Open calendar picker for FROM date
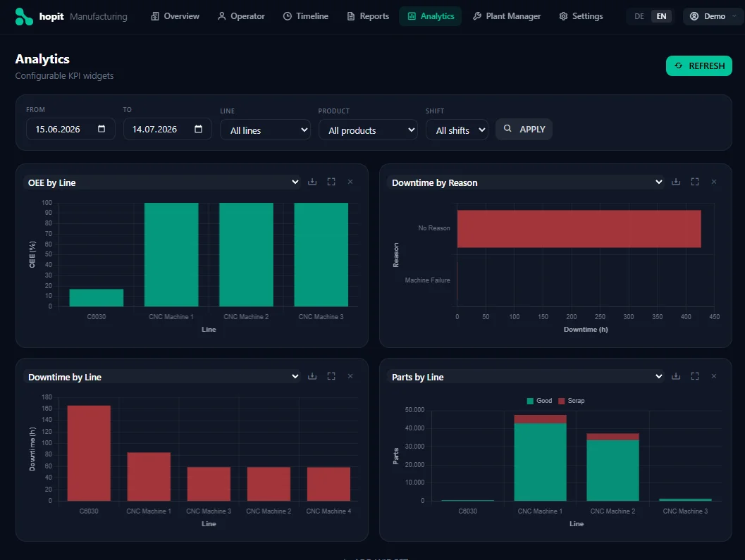This screenshot has width=745, height=560. [101, 129]
